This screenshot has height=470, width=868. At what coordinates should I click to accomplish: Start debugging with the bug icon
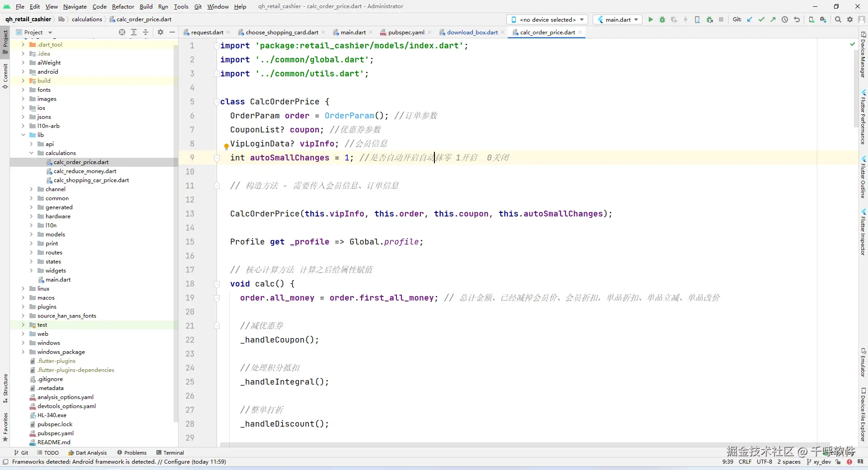tap(662, 19)
